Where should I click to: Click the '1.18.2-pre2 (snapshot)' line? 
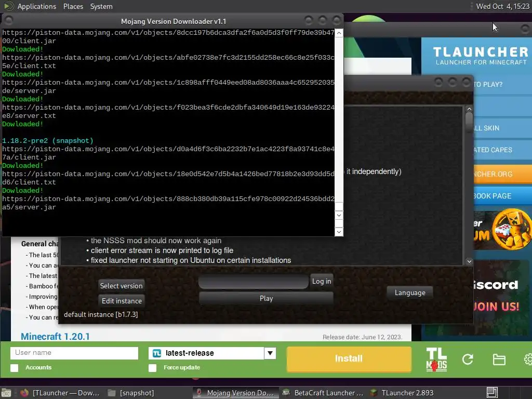(47, 140)
